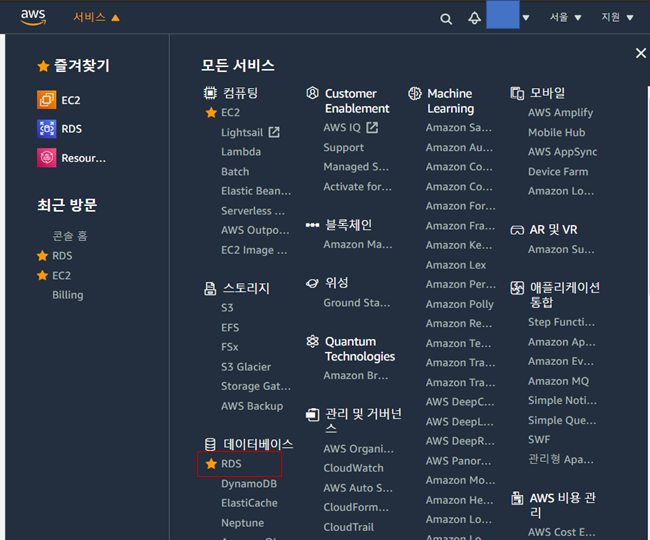The image size is (650, 540).
Task: Open Amazon MQ service
Action: [x=558, y=381]
